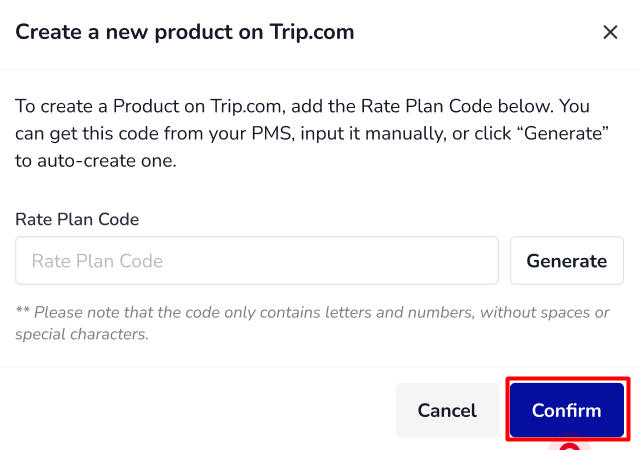Screen dimensions: 639x450
Task: Select the blue Confirm button
Action: pos(567,410)
